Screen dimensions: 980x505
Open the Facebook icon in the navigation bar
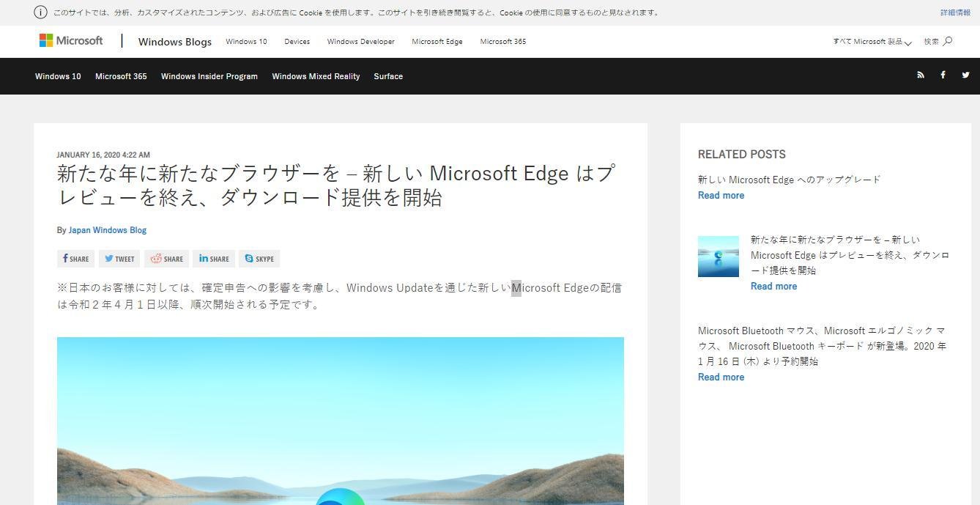(943, 75)
